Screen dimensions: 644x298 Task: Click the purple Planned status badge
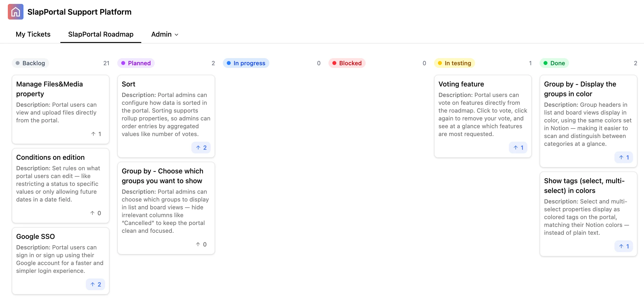(136, 63)
